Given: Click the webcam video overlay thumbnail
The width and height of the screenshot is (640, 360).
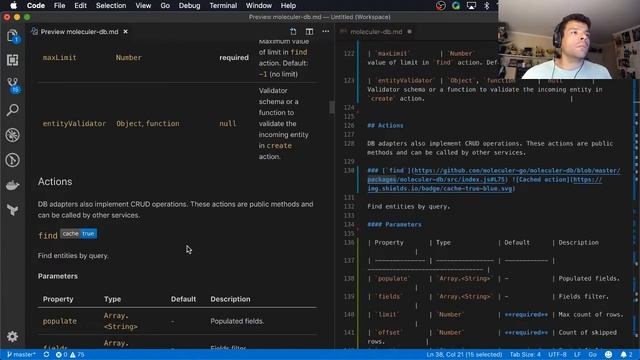Looking at the screenshot, I should click(569, 40).
